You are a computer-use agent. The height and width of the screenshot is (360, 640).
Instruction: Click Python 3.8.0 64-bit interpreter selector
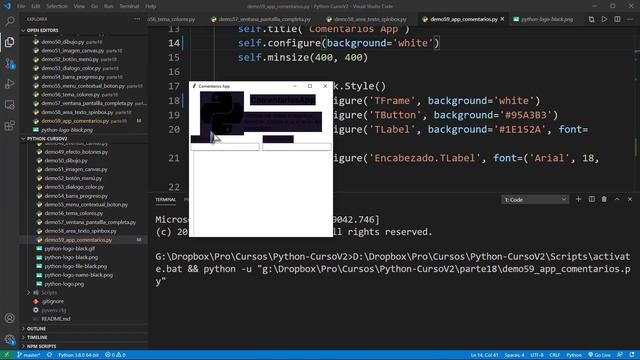(78, 355)
